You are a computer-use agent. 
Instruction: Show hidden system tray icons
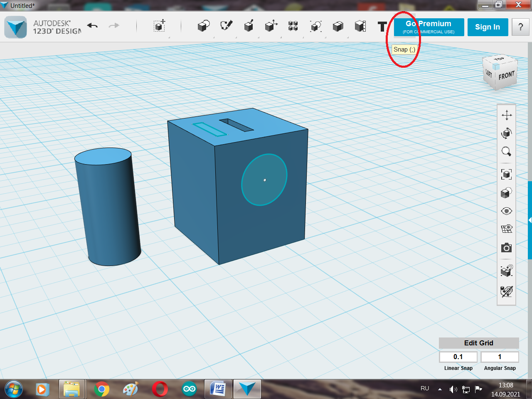coord(440,389)
